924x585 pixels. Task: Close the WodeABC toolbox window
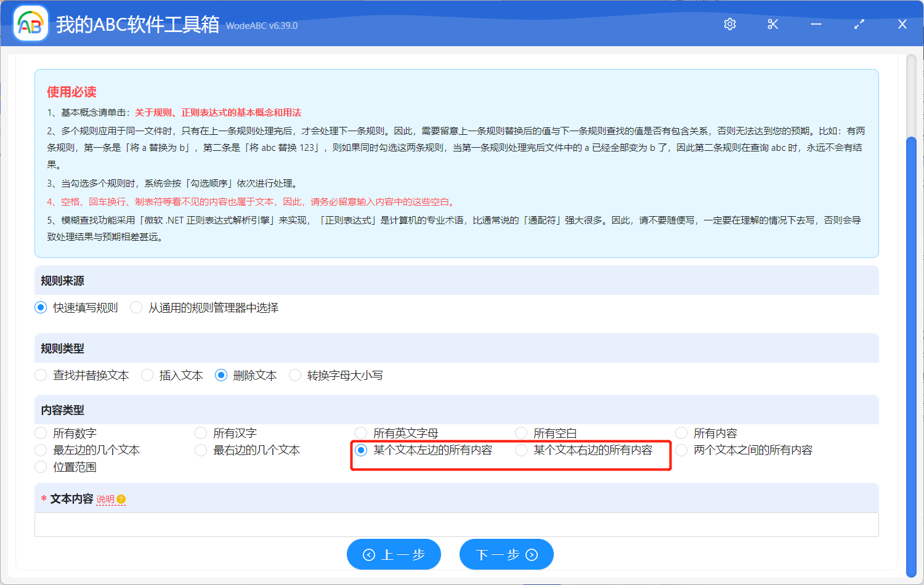pyautogui.click(x=902, y=24)
